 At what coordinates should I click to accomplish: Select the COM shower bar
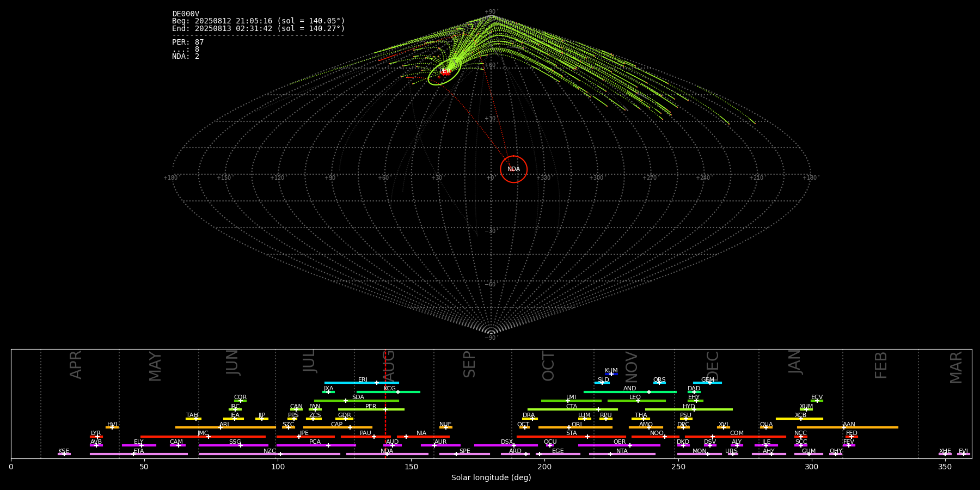click(x=736, y=437)
